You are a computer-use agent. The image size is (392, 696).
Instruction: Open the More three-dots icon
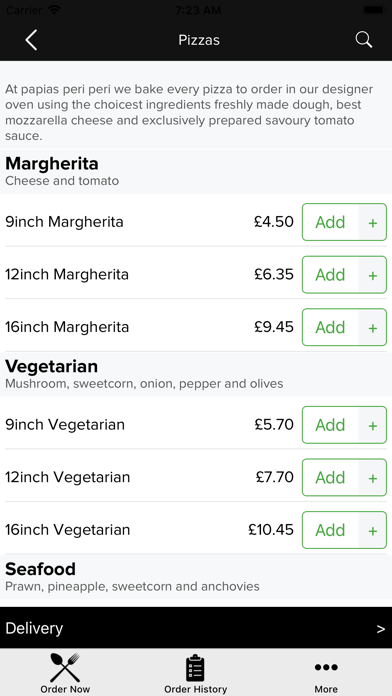326,667
